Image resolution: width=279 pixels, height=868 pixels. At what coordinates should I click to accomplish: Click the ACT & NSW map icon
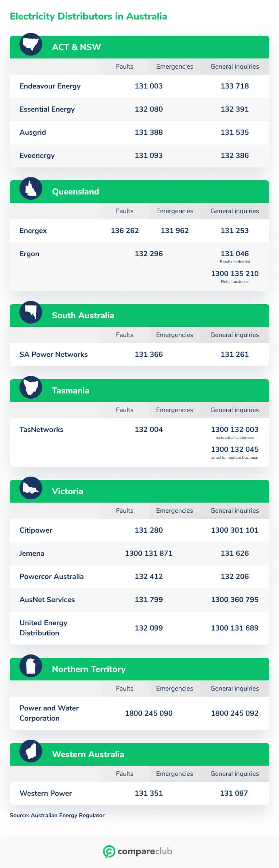coord(31,44)
